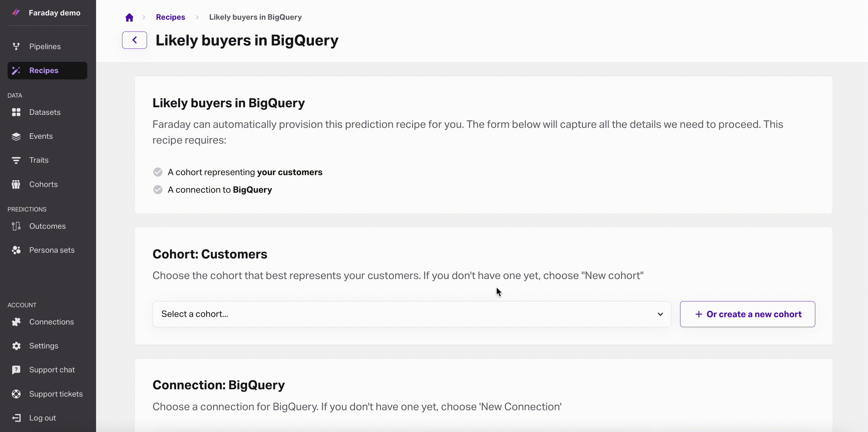The height and width of the screenshot is (432, 868).
Task: Click the Events layers icon
Action: tap(16, 136)
